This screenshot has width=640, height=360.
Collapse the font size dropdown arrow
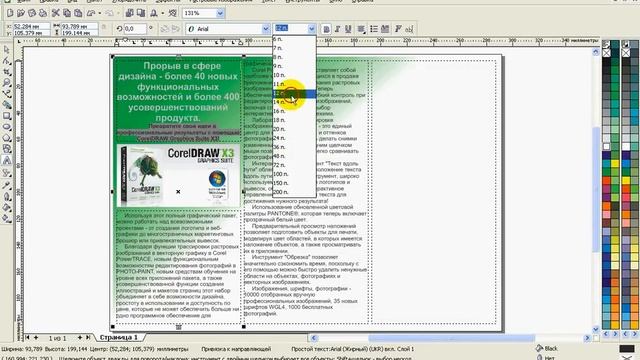click(311, 29)
